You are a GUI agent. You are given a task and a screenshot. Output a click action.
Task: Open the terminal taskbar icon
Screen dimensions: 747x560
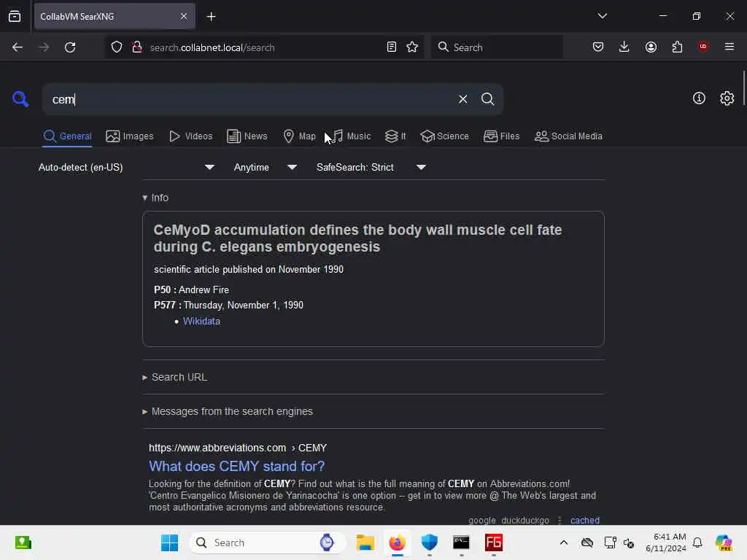[x=461, y=542]
